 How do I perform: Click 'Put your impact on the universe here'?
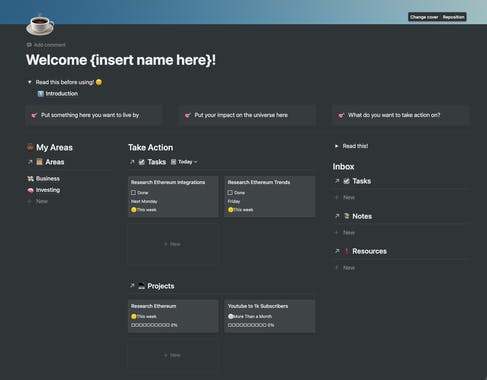(x=241, y=115)
